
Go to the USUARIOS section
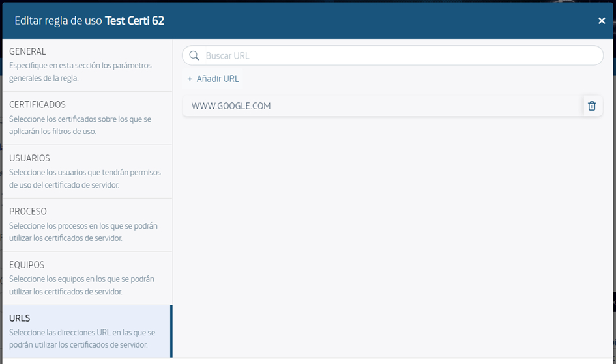coord(29,158)
